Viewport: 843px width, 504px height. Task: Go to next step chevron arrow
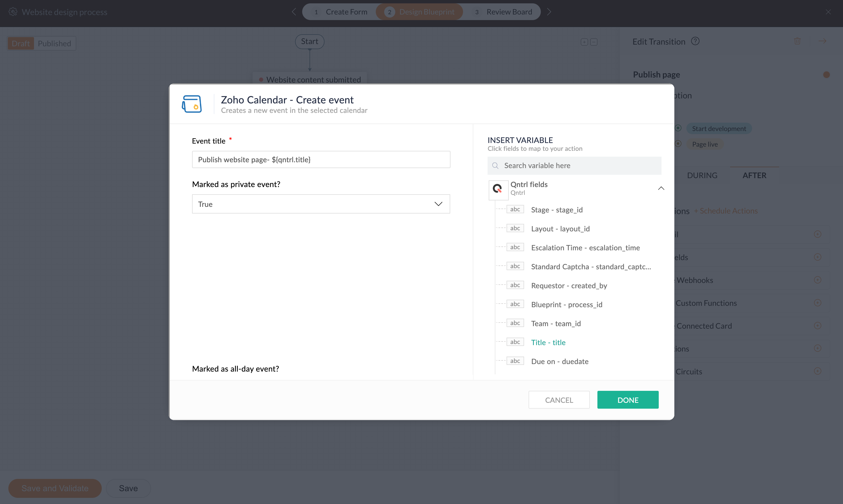pyautogui.click(x=549, y=12)
